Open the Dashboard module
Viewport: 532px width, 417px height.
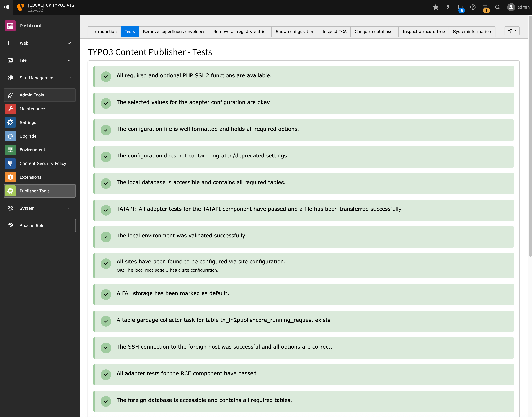click(40, 26)
